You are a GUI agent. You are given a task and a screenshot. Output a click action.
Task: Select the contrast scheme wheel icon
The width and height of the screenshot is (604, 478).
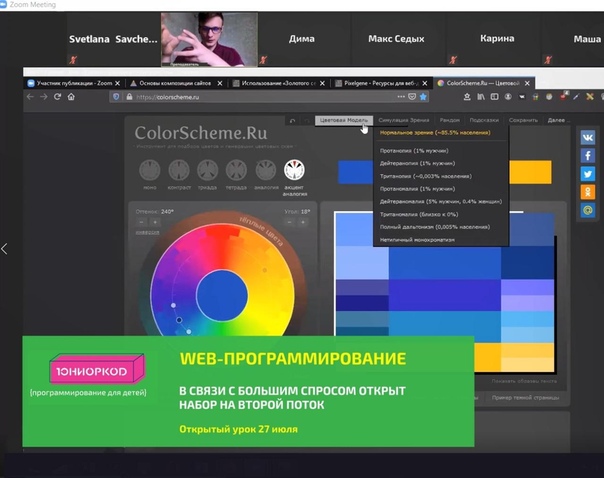(179, 170)
